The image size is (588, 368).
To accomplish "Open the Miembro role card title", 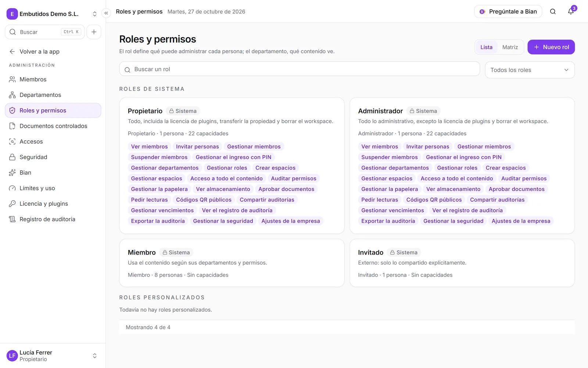I will click(x=142, y=252).
